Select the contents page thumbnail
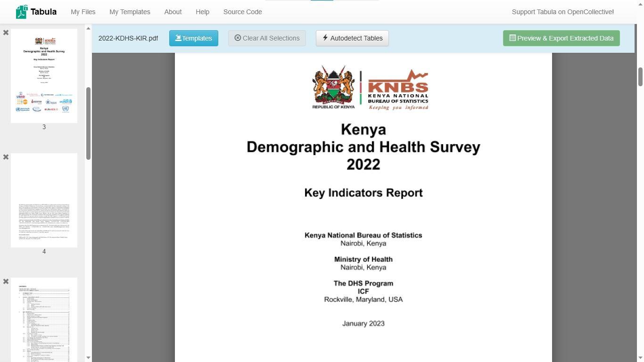 tap(44, 320)
